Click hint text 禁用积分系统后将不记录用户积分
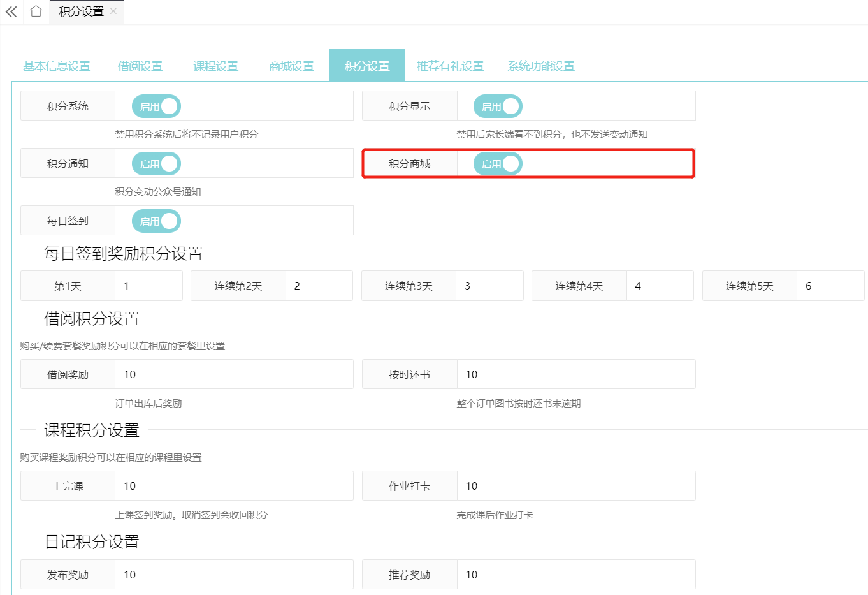Screen dimensions: 868x595 tap(186, 135)
